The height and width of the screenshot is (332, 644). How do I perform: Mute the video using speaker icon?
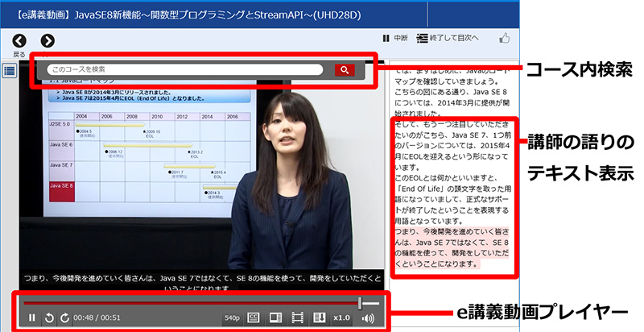pyautogui.click(x=369, y=317)
